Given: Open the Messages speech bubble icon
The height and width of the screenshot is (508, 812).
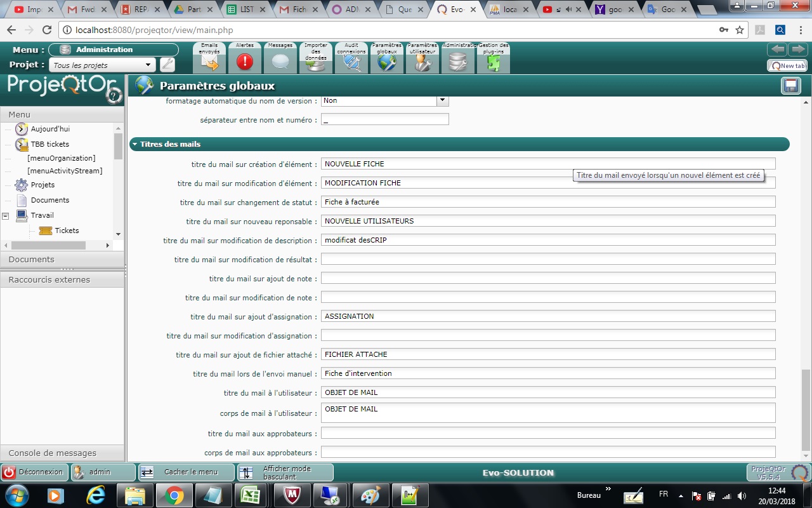Looking at the screenshot, I should click(280, 62).
